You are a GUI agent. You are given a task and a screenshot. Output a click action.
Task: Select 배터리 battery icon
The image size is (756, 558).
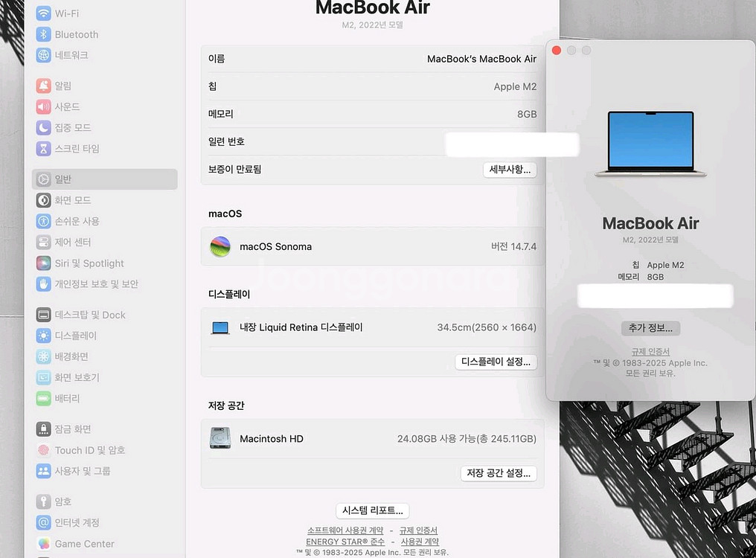(x=43, y=398)
